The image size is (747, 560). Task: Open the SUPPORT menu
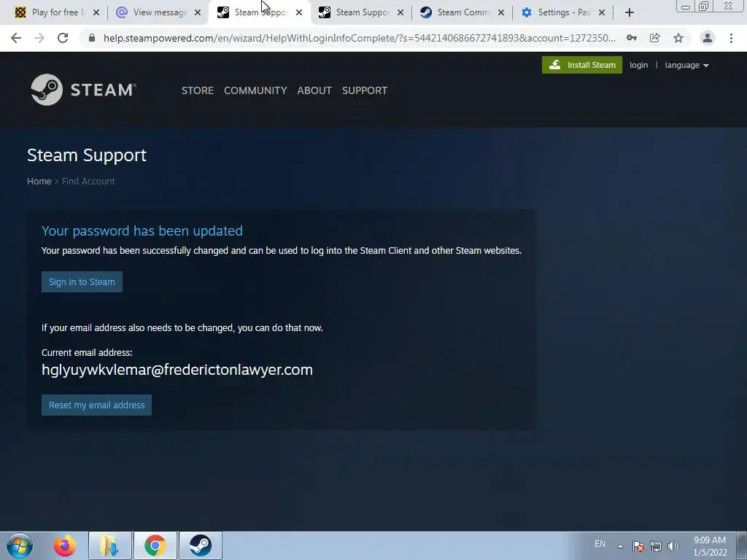point(365,90)
